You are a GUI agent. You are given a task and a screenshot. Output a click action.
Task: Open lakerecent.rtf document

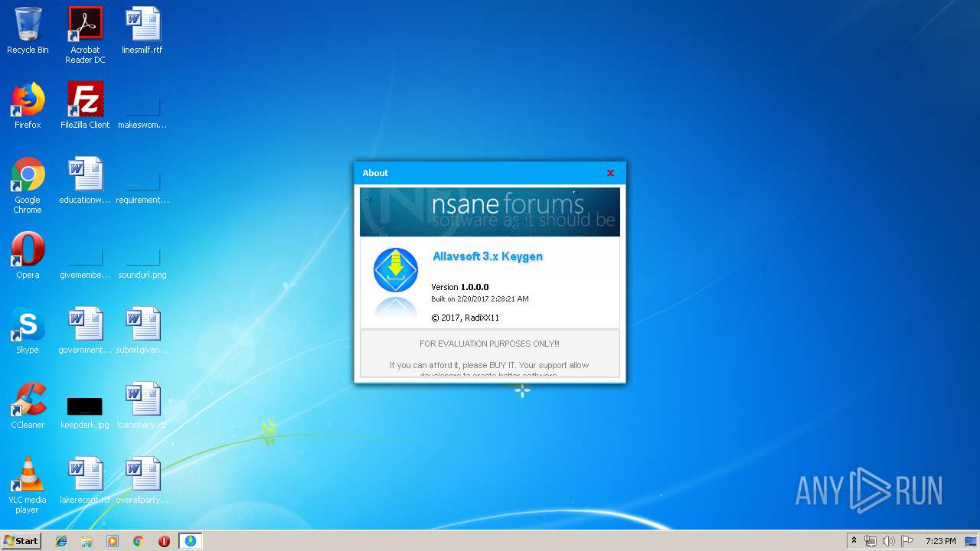[85, 481]
